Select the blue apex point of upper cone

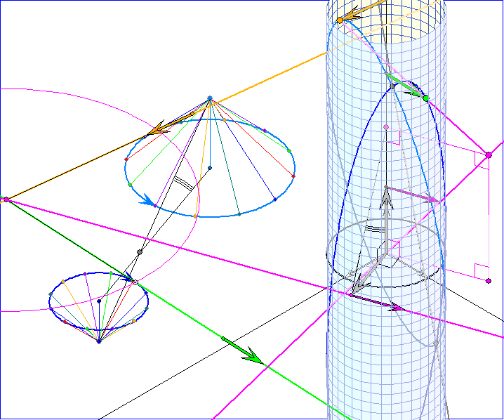pyautogui.click(x=210, y=98)
